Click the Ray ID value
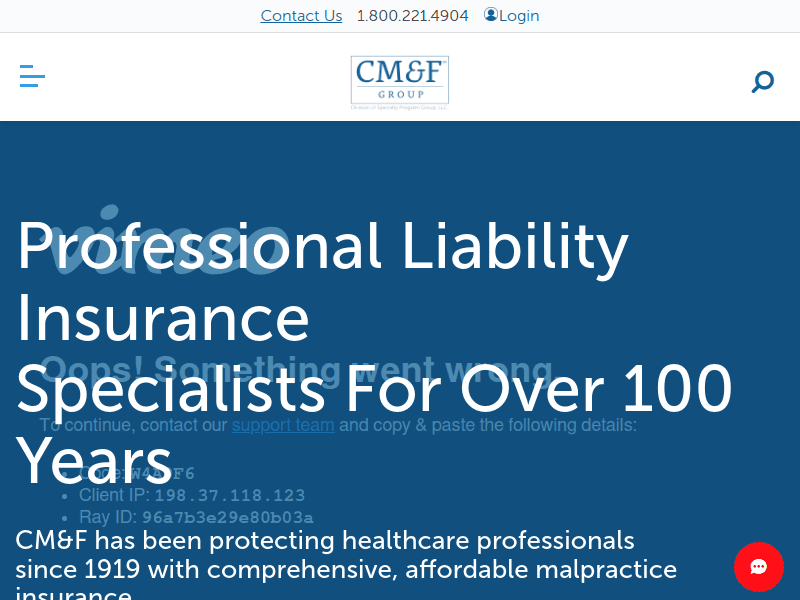800x600 pixels. coord(228,517)
